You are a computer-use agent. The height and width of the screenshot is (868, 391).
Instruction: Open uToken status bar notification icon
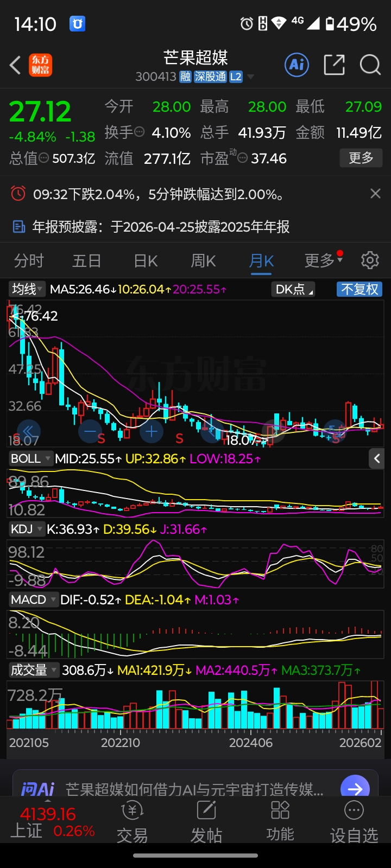(77, 24)
